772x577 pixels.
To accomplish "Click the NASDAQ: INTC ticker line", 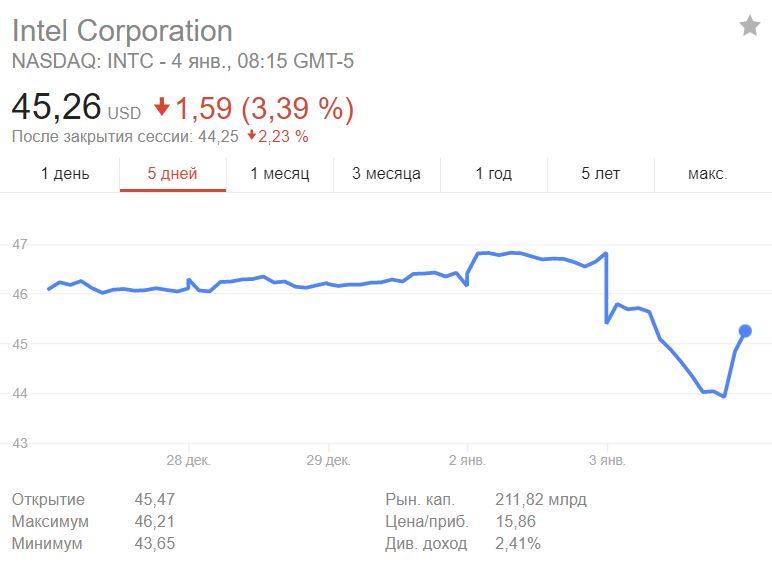I will pos(183,61).
